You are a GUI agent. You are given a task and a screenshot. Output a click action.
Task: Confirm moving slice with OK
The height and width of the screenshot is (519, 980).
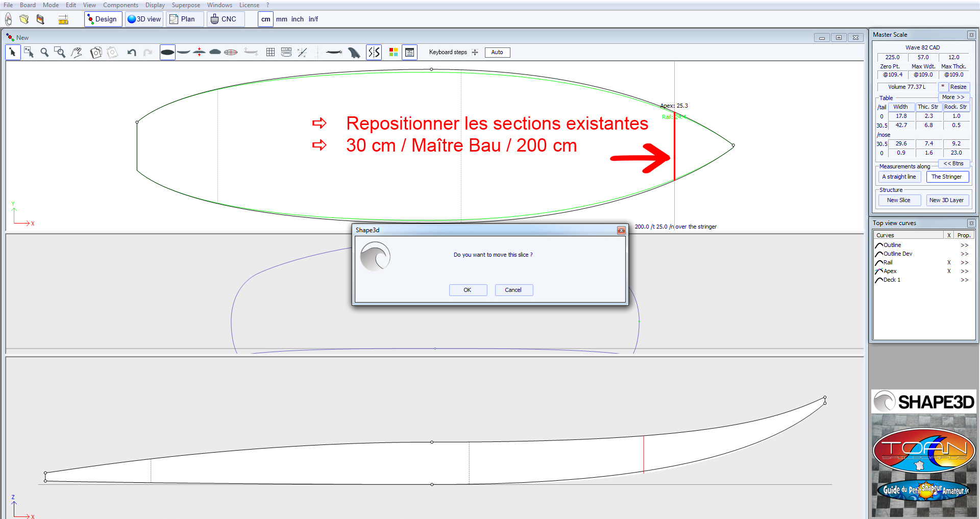(x=468, y=290)
